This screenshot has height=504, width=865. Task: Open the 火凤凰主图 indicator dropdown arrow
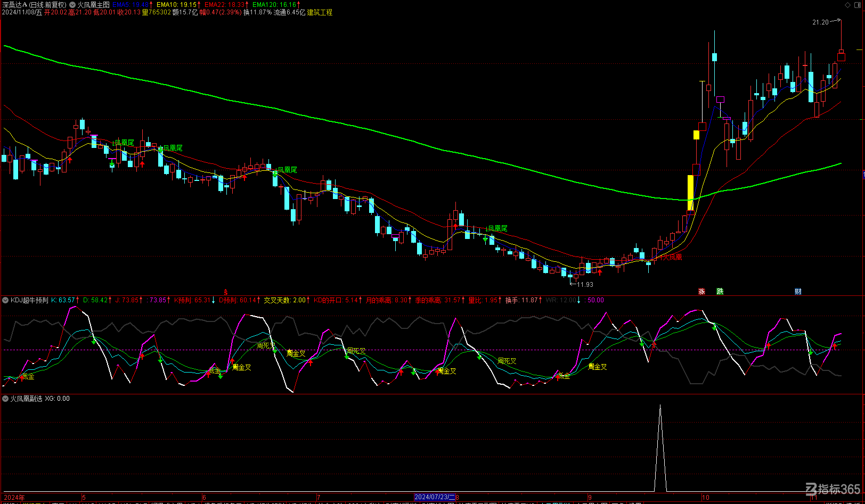point(72,5)
